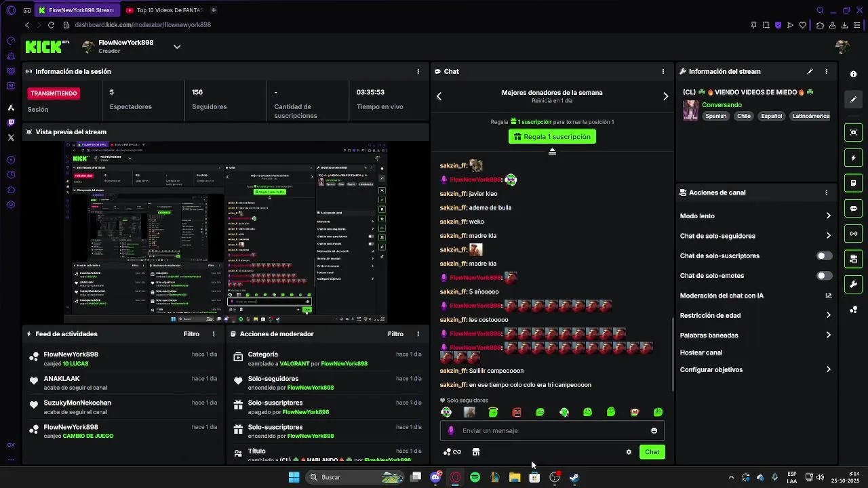Click the pencil edit icon in Información del stream

810,71
